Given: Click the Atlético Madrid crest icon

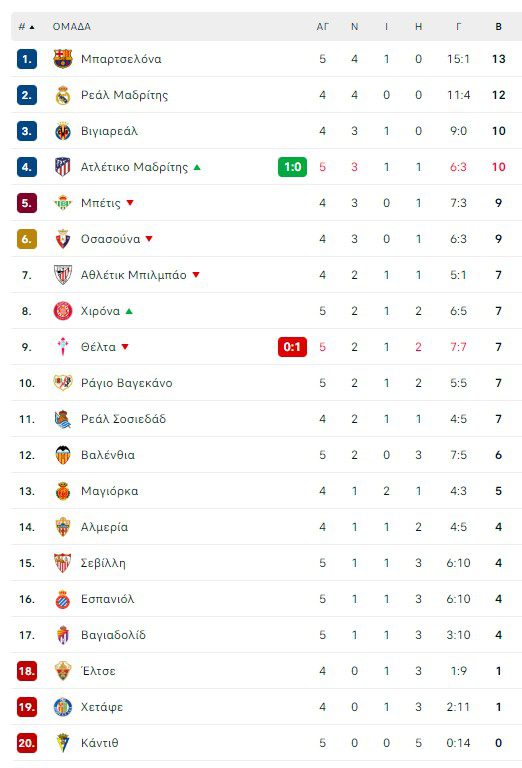Looking at the screenshot, I should [x=63, y=167].
